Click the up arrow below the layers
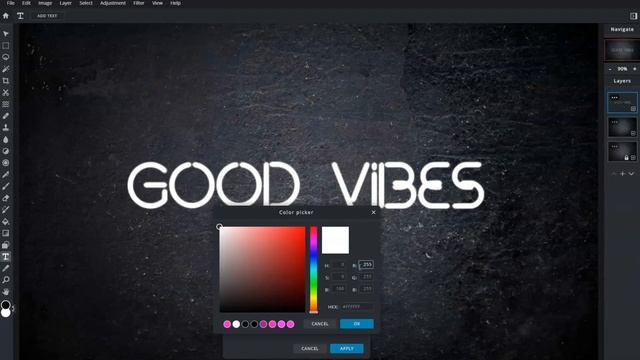This screenshot has width=640, height=360. [614, 174]
